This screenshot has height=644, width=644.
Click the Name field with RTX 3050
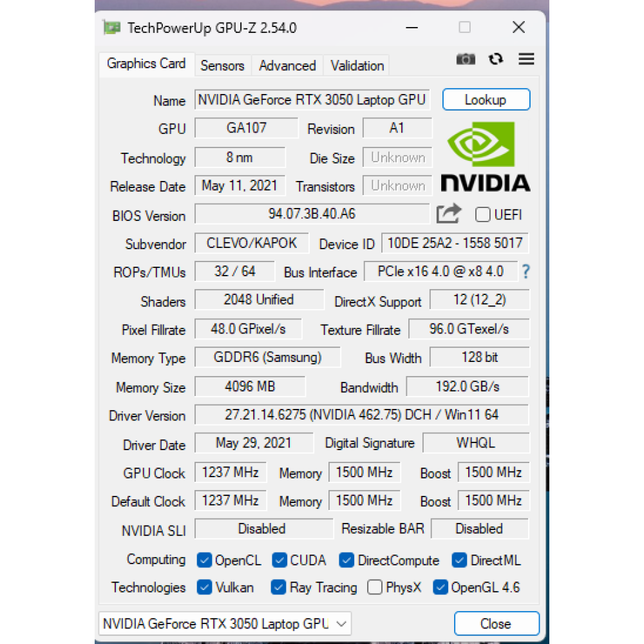(x=312, y=100)
